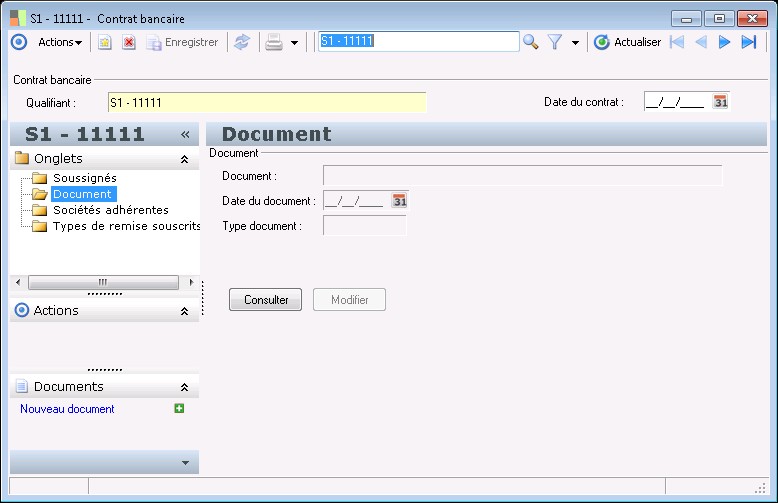
Task: Click the Document text field
Action: tap(522, 176)
